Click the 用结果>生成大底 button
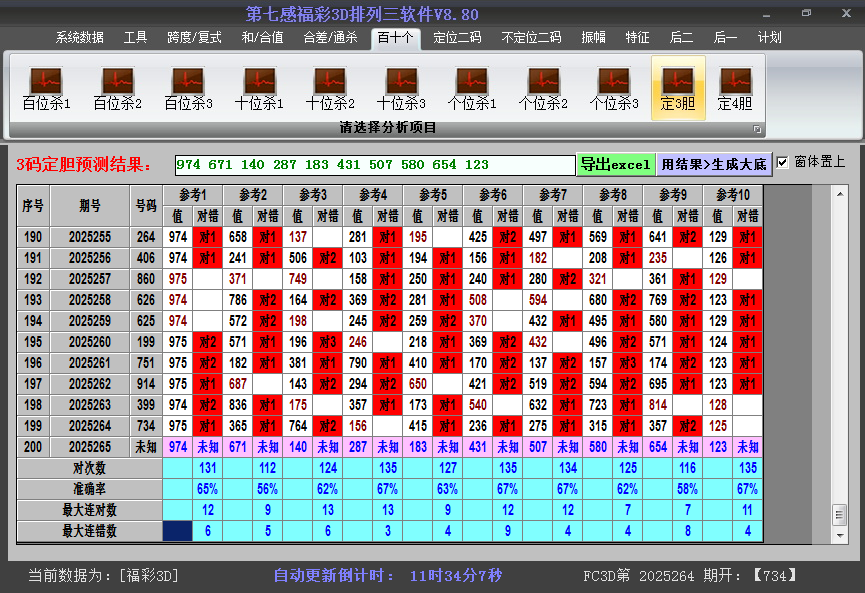 (x=712, y=162)
